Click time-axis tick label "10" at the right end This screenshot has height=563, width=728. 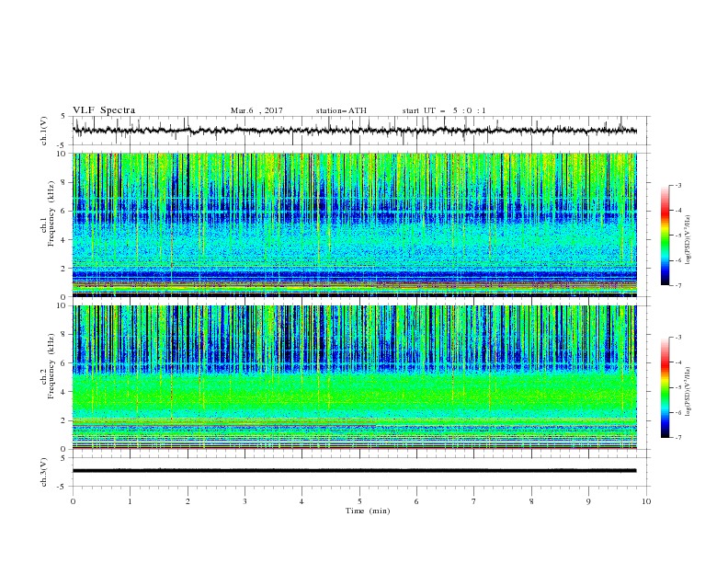pos(646,501)
